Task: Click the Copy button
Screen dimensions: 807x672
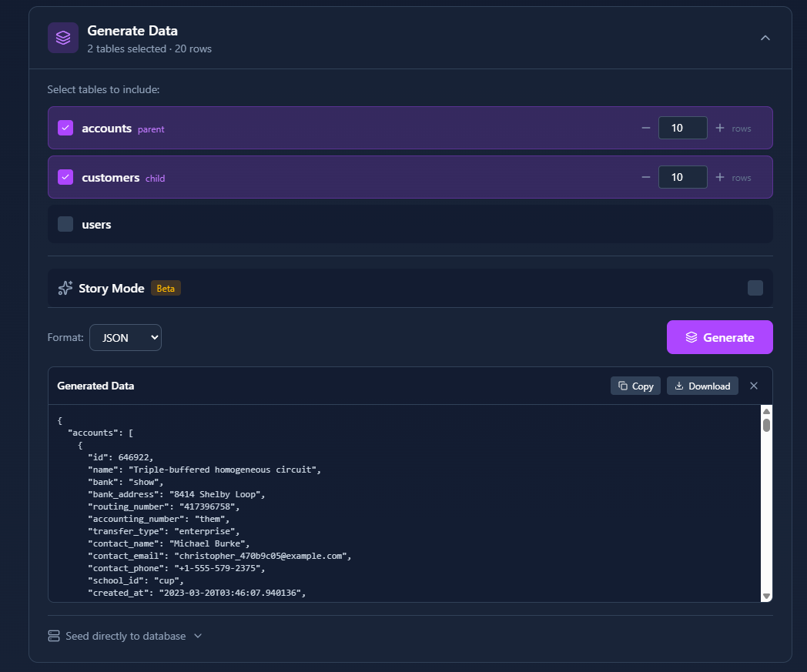Action: click(x=635, y=386)
